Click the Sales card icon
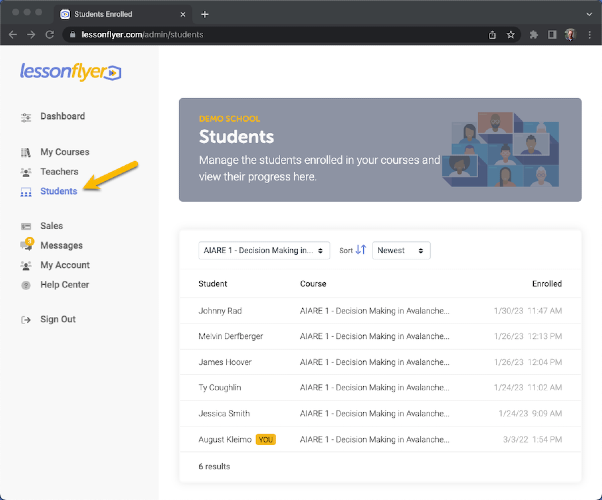The height and width of the screenshot is (500, 602). [26, 226]
